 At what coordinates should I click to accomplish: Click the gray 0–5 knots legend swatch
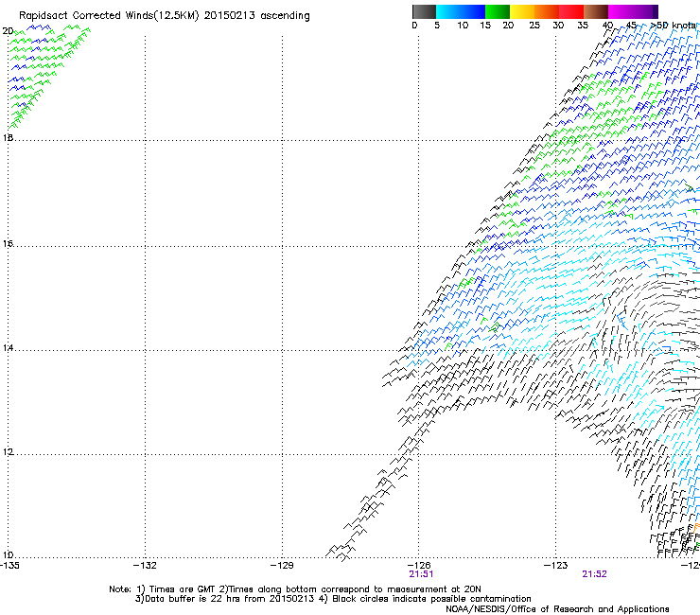[x=424, y=11]
